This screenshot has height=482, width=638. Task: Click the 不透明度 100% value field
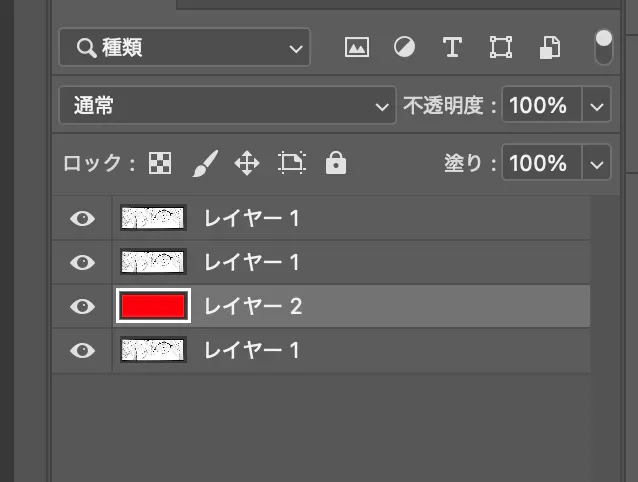point(540,106)
